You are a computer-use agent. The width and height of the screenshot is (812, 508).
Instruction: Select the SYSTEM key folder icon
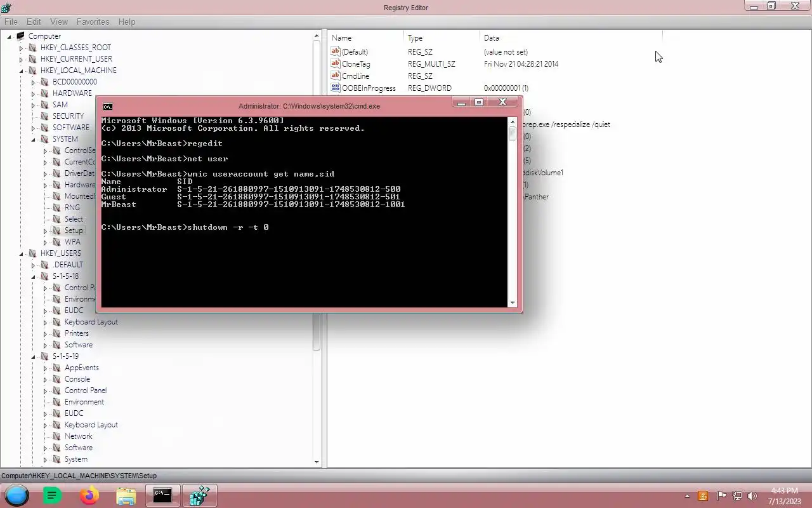[44, 139]
